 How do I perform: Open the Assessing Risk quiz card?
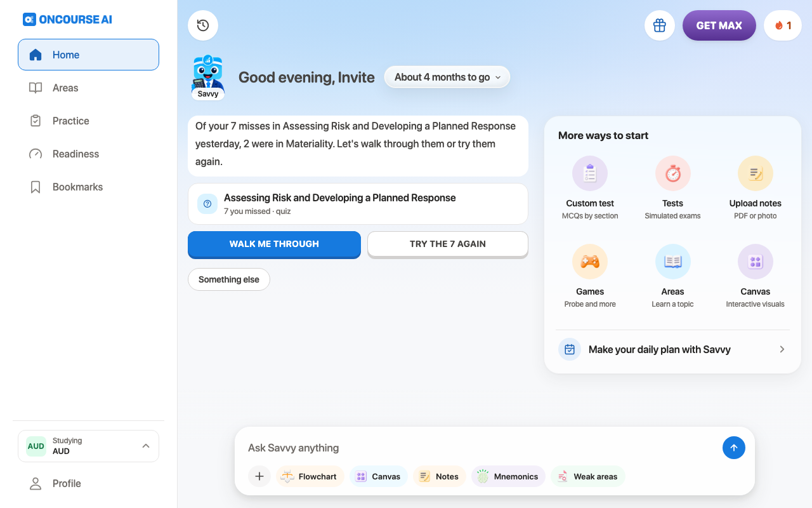pos(358,204)
